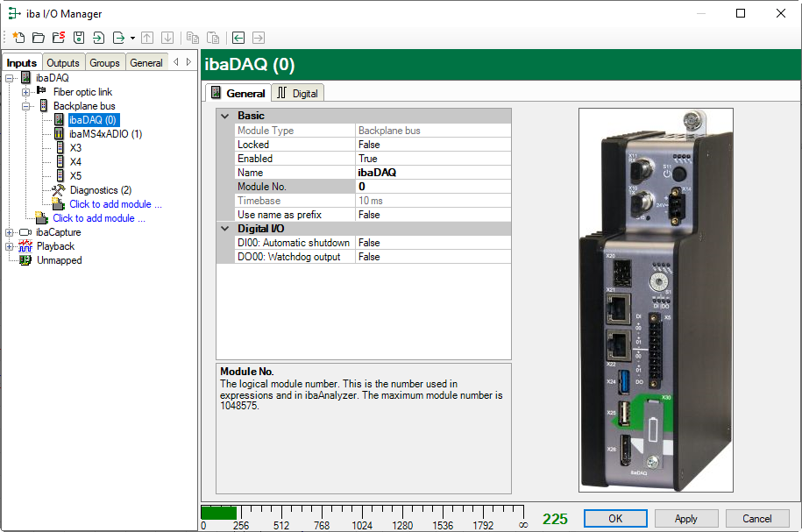The height and width of the screenshot is (532, 802).
Task: Click the New configuration toolbar icon
Action: (x=18, y=38)
